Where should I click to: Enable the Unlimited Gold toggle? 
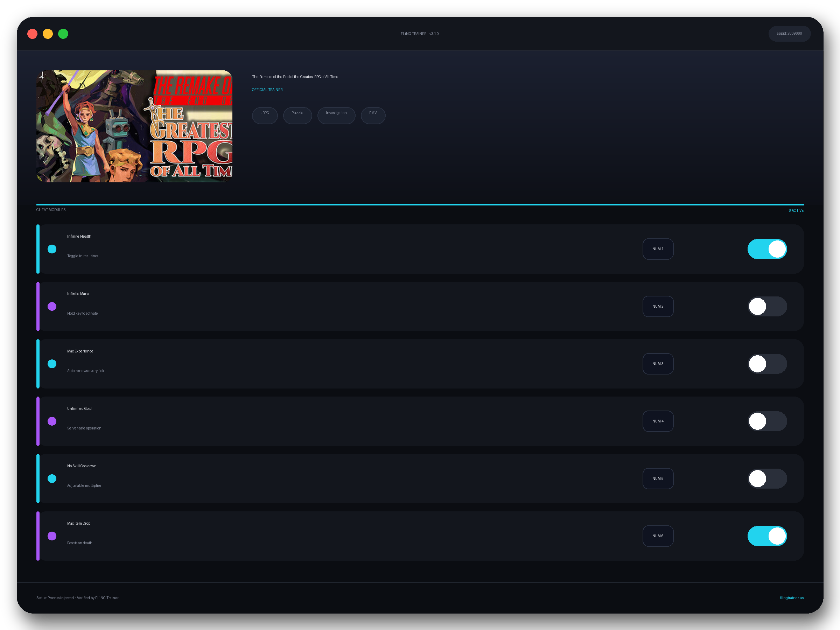767,421
